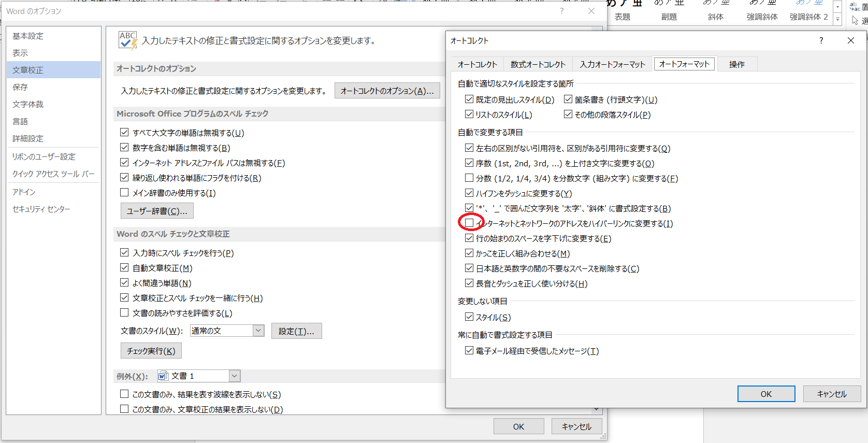The height and width of the screenshot is (443, 868).
Task: Expand the styles gallery arrow in Word ribbon
Action: (837, 19)
